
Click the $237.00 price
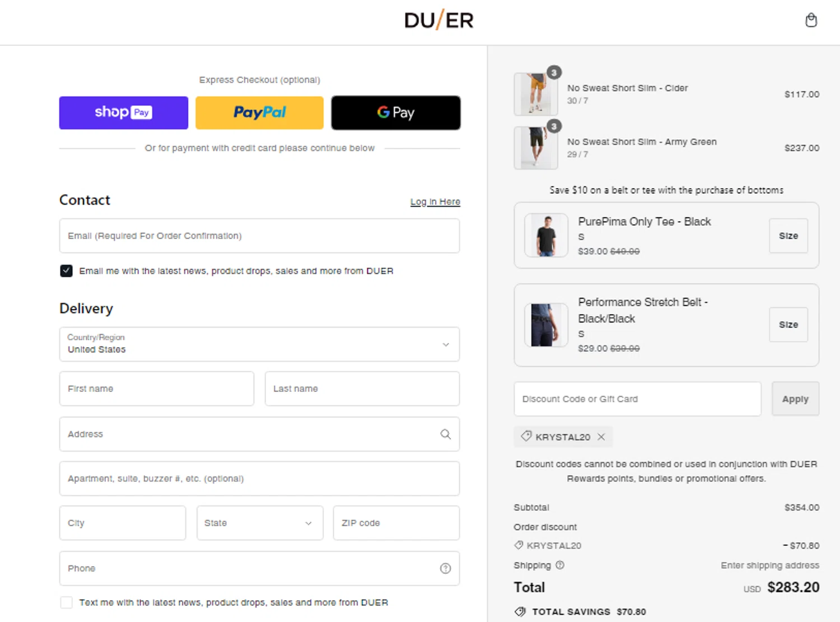[x=802, y=148]
